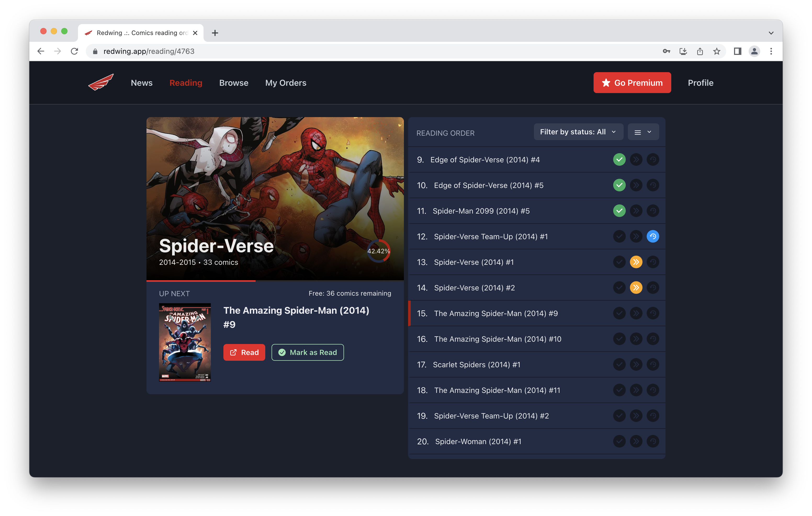Close the Redwing browser tab
Screen dimensions: 812x516
195,33
